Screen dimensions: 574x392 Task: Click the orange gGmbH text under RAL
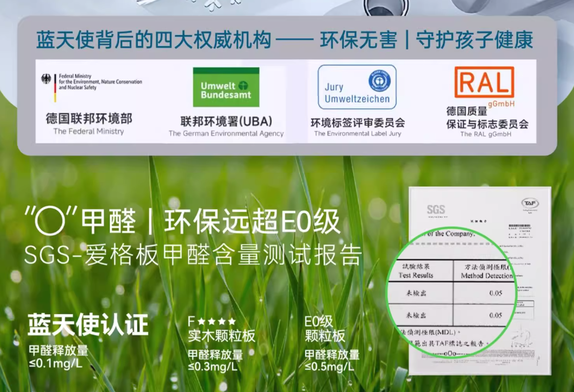coord(501,104)
